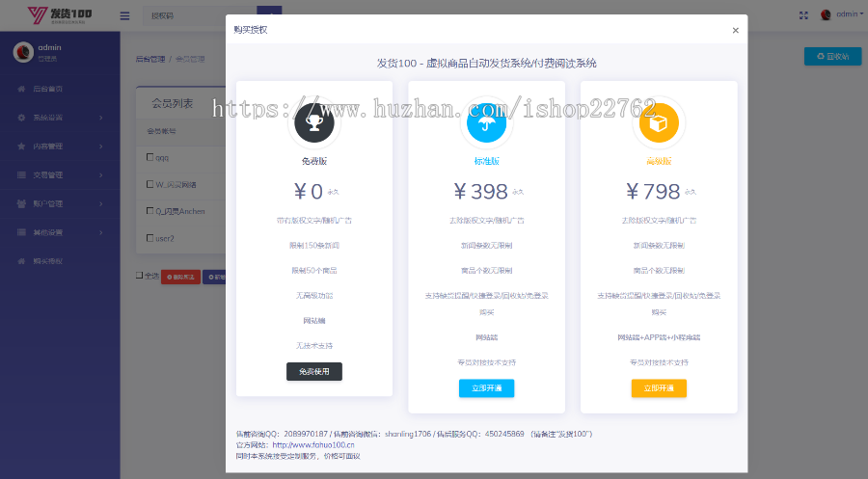
Task: Click 网站端+APP端+小程序端 feature text
Action: (x=659, y=337)
